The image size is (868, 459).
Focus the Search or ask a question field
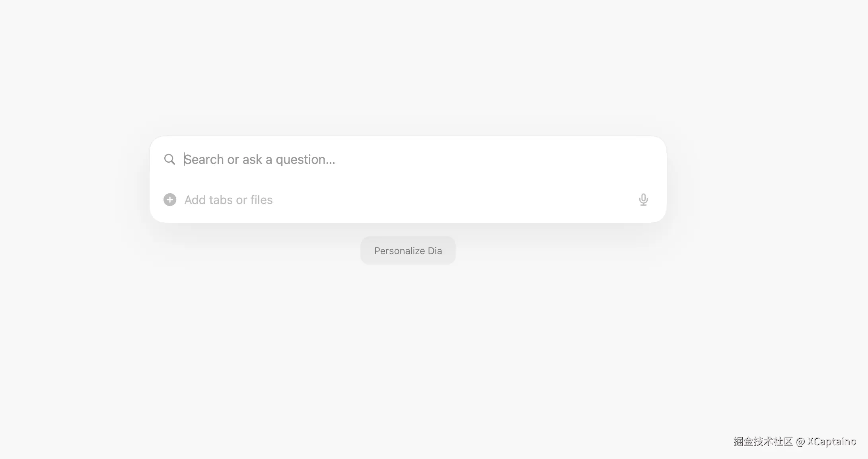tap(259, 159)
